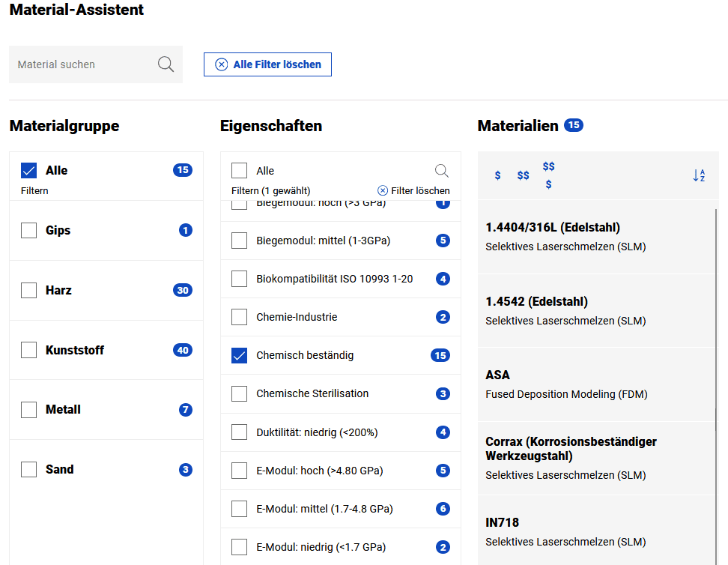
Task: Check Chemische Sterilisation property
Action: click(239, 394)
